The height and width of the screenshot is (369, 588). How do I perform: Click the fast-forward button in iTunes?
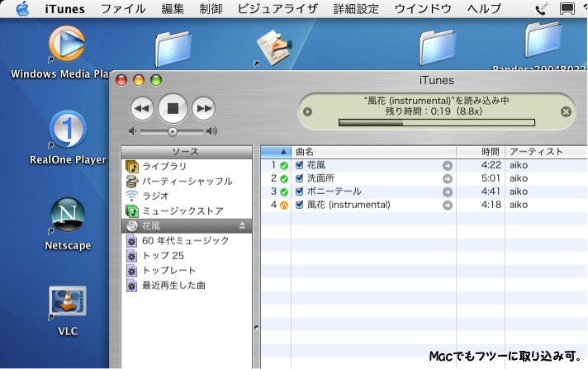coord(204,108)
